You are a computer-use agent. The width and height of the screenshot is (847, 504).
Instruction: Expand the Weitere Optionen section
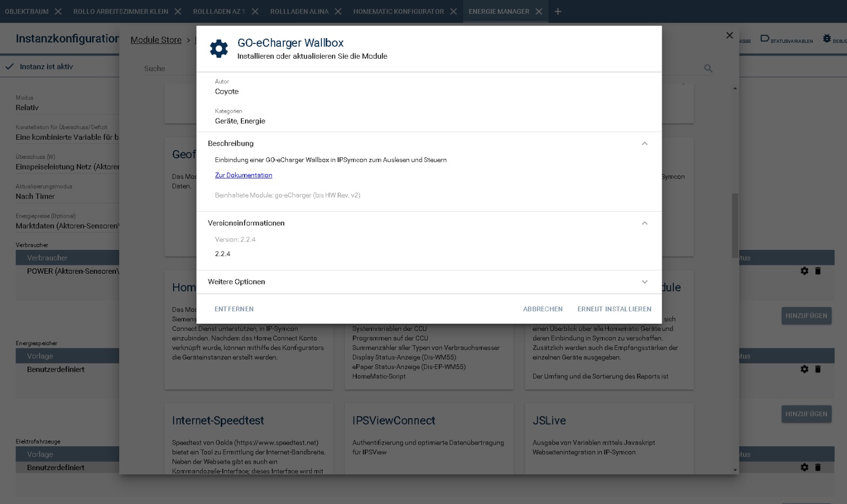click(644, 282)
